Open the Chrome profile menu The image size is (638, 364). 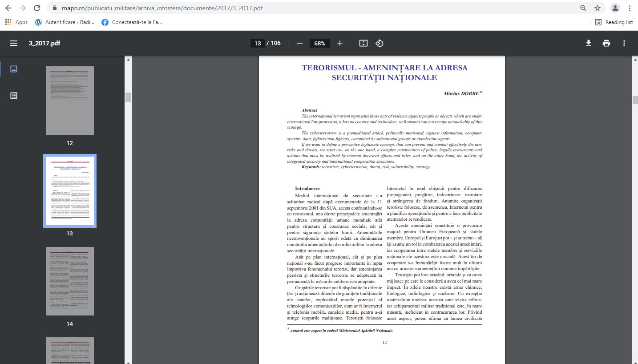tap(615, 8)
